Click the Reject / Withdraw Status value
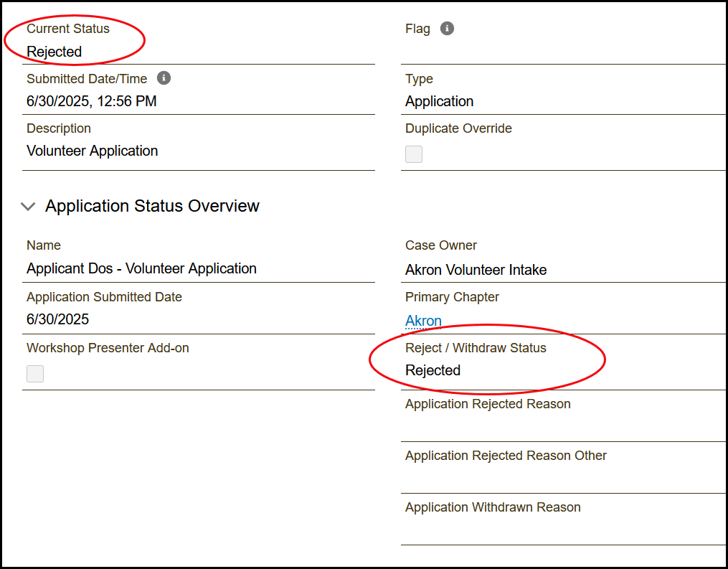This screenshot has width=728, height=569. [x=432, y=370]
